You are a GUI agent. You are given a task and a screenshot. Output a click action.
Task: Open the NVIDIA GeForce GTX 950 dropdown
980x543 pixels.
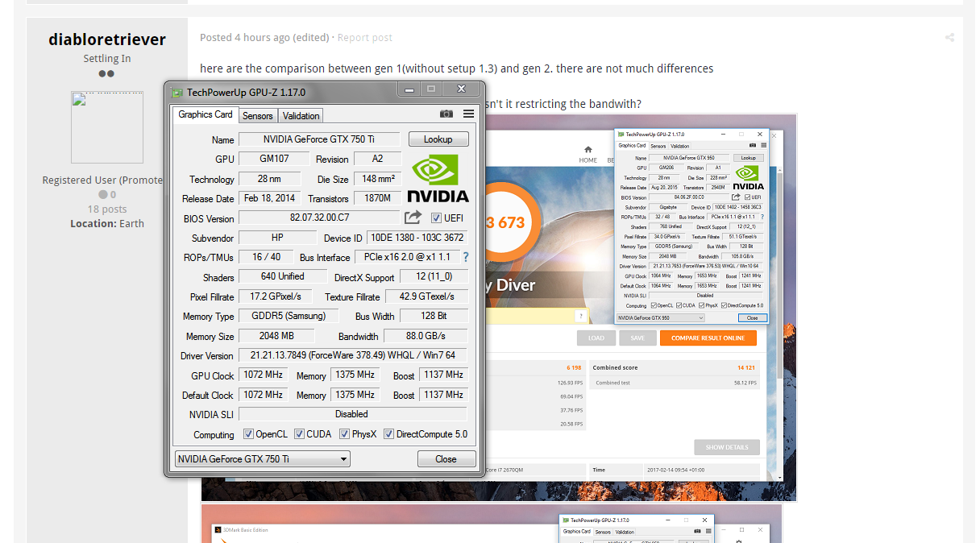pos(660,318)
